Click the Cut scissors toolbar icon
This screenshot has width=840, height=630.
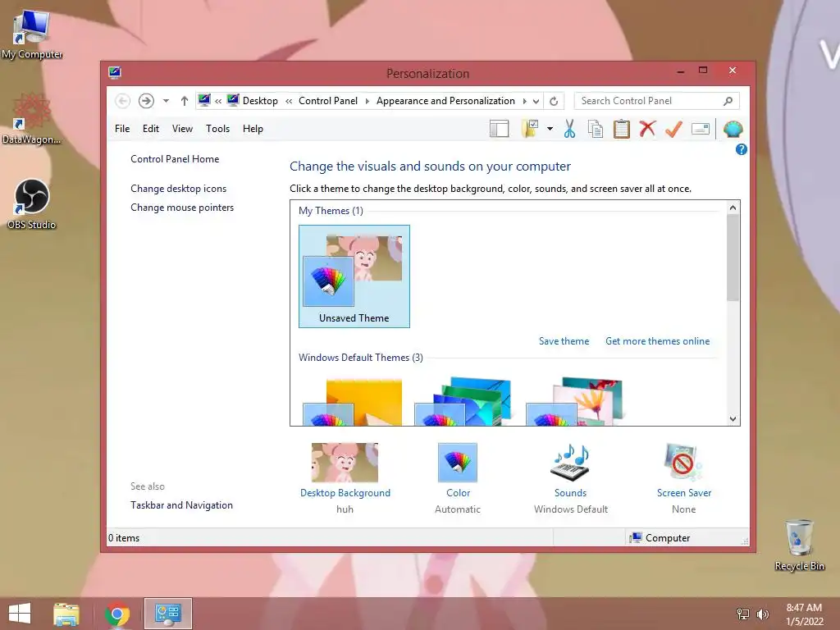pyautogui.click(x=569, y=129)
